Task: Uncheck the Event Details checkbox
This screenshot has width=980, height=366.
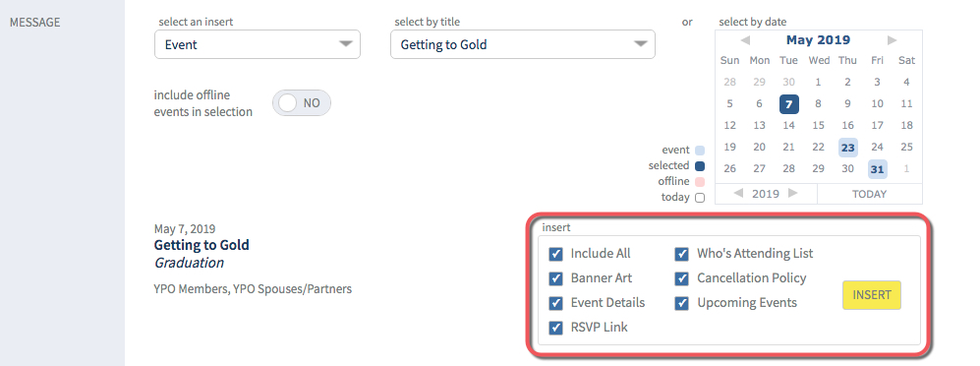Action: pos(555,303)
